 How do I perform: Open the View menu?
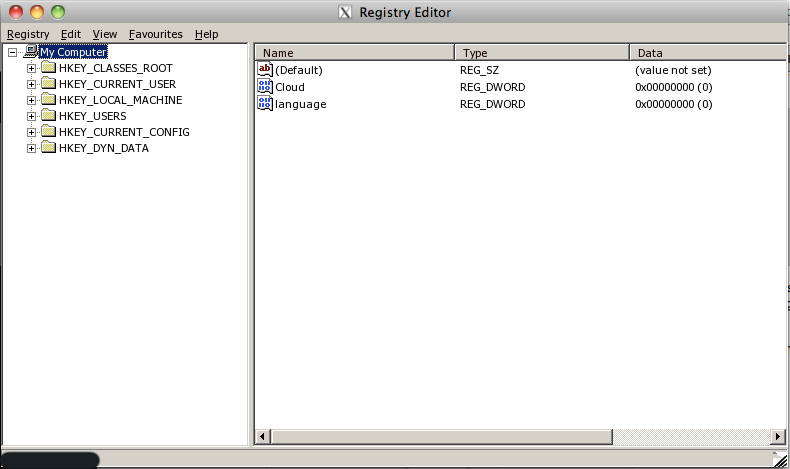pyautogui.click(x=105, y=34)
